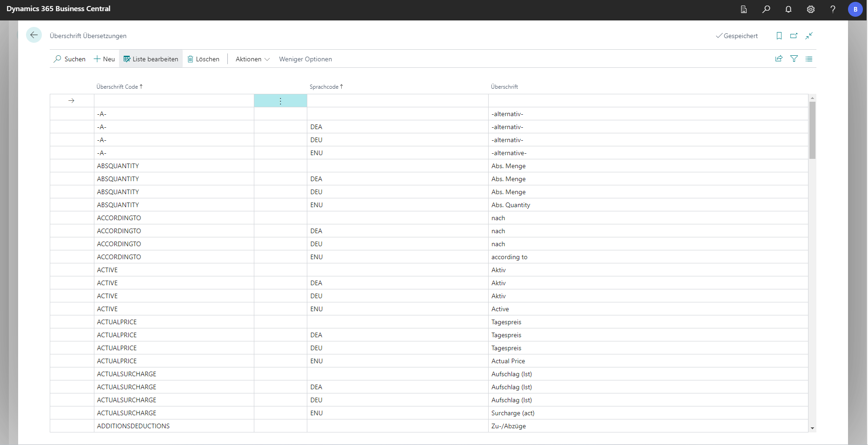
Task: Open the help question mark
Action: (x=833, y=9)
